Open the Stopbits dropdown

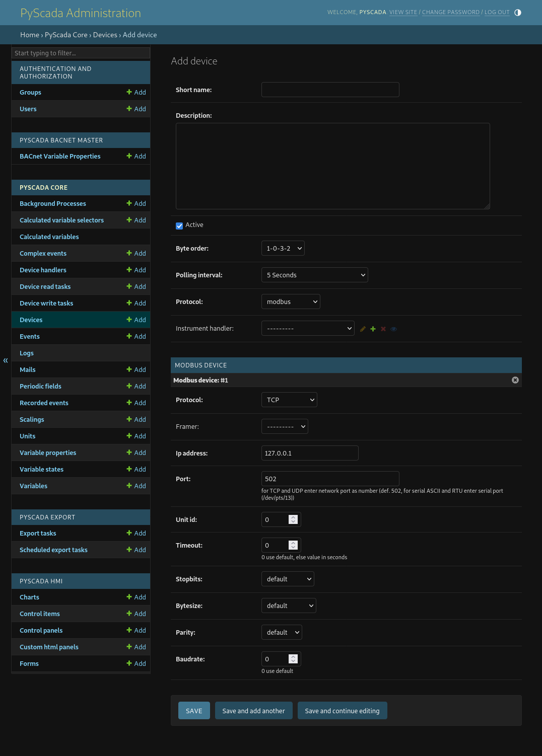(288, 579)
